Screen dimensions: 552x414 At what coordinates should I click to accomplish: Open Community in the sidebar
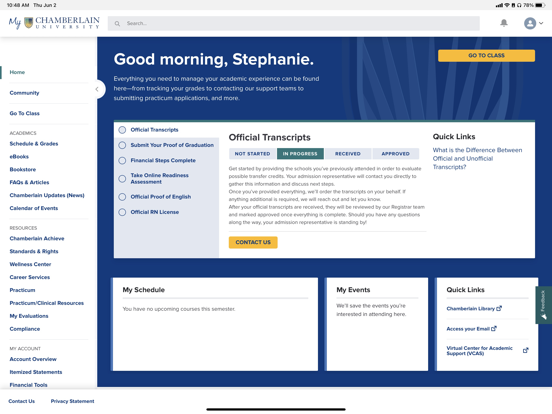coord(24,93)
